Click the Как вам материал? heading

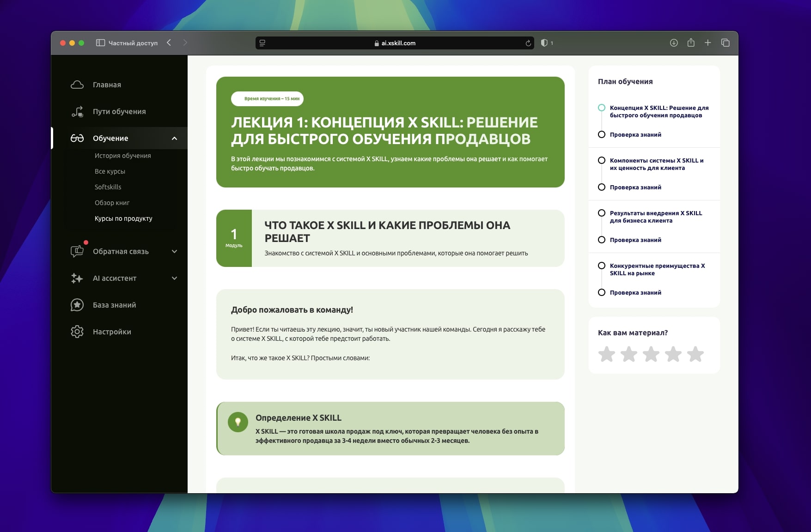point(633,333)
